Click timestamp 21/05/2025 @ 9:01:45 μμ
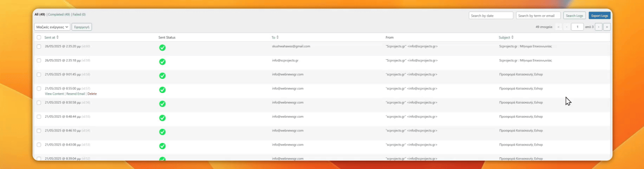 click(x=63, y=75)
